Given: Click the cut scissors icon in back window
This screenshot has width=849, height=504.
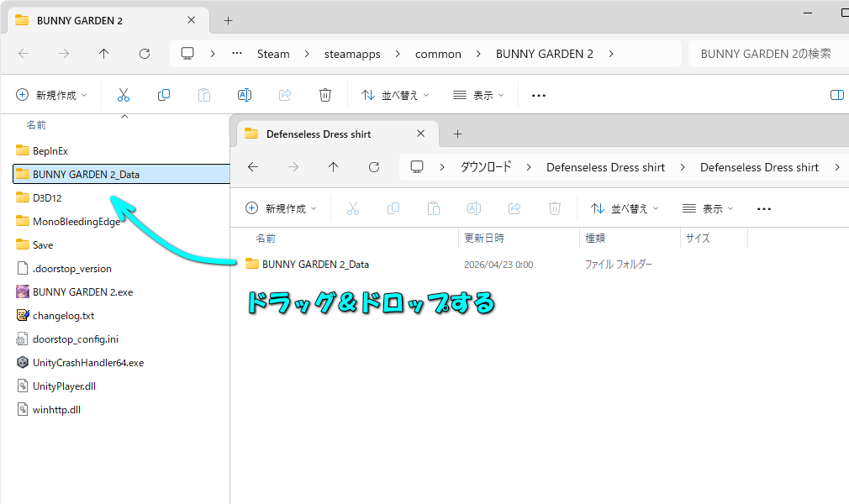Looking at the screenshot, I should coord(124,95).
